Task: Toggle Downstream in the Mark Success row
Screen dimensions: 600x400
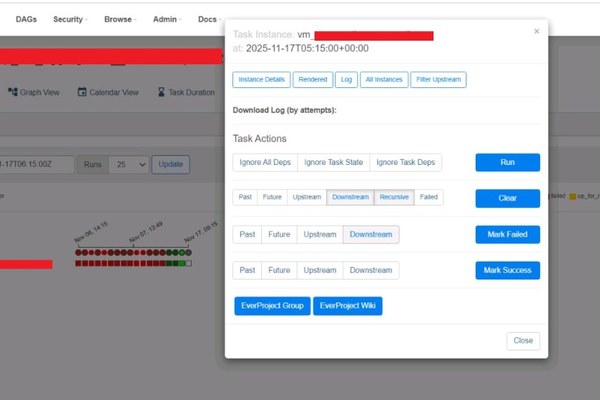Action: coord(371,270)
